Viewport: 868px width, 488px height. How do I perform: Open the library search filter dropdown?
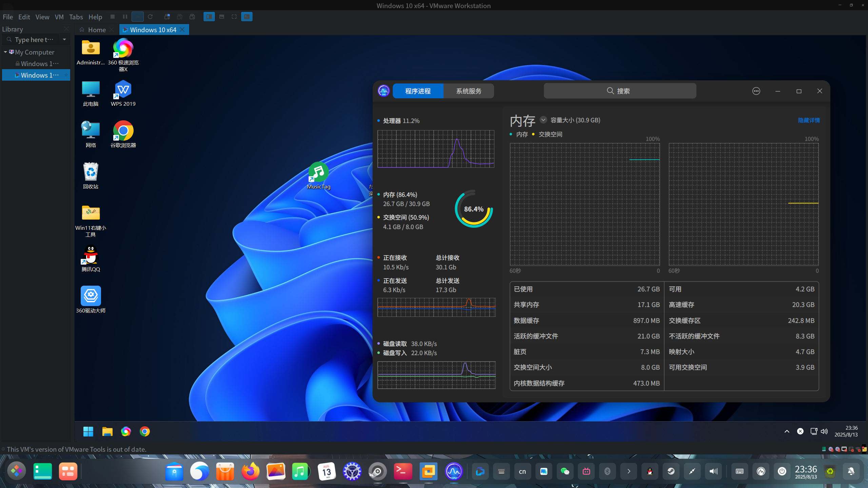64,40
